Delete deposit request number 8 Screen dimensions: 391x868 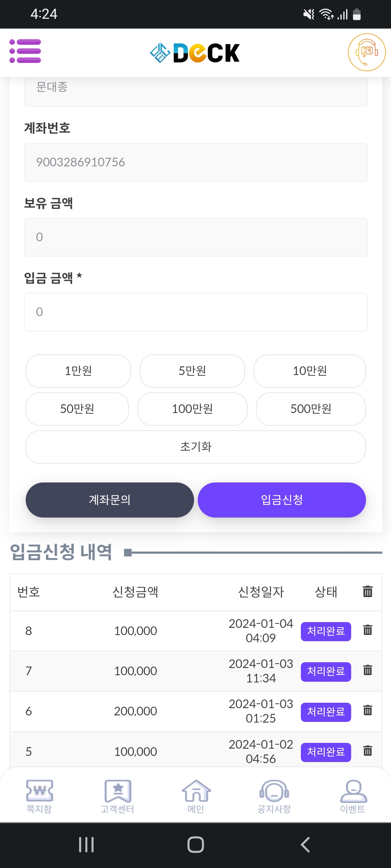click(x=367, y=630)
